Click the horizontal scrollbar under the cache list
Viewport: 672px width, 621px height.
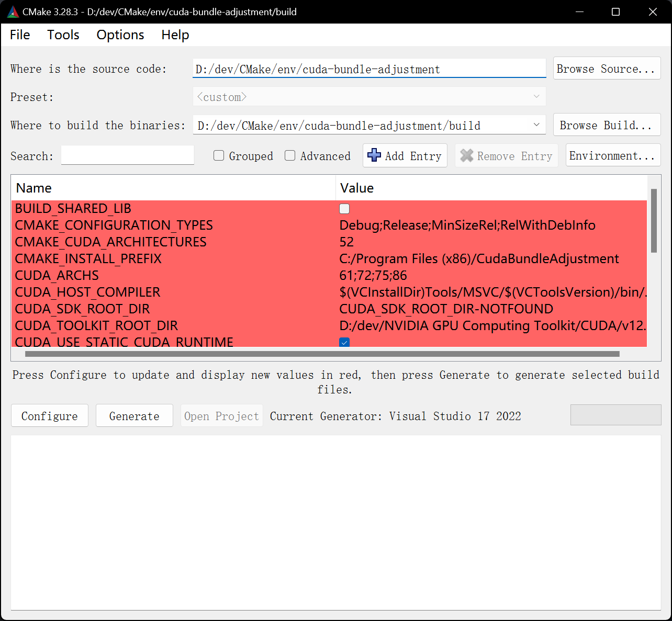pyautogui.click(x=322, y=354)
